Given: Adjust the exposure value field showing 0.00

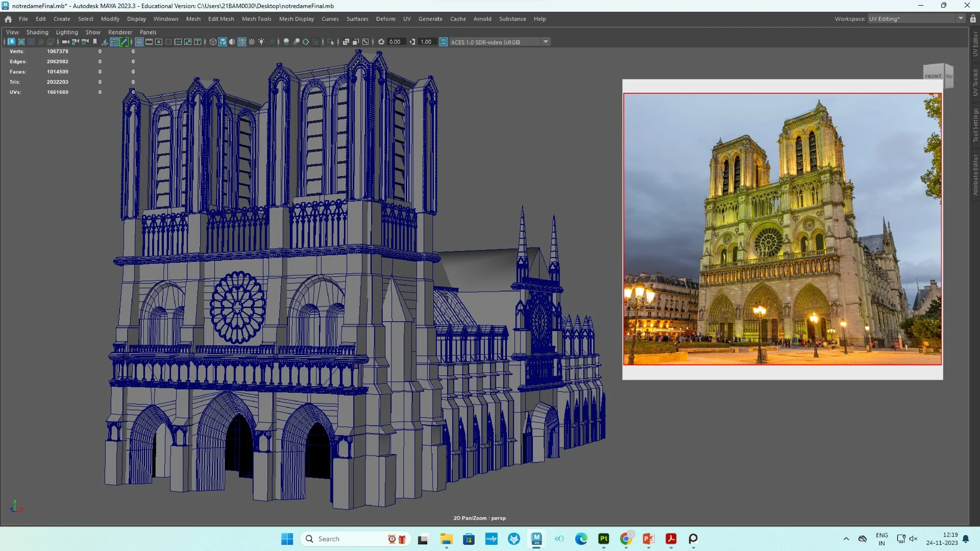Looking at the screenshot, I should [395, 42].
